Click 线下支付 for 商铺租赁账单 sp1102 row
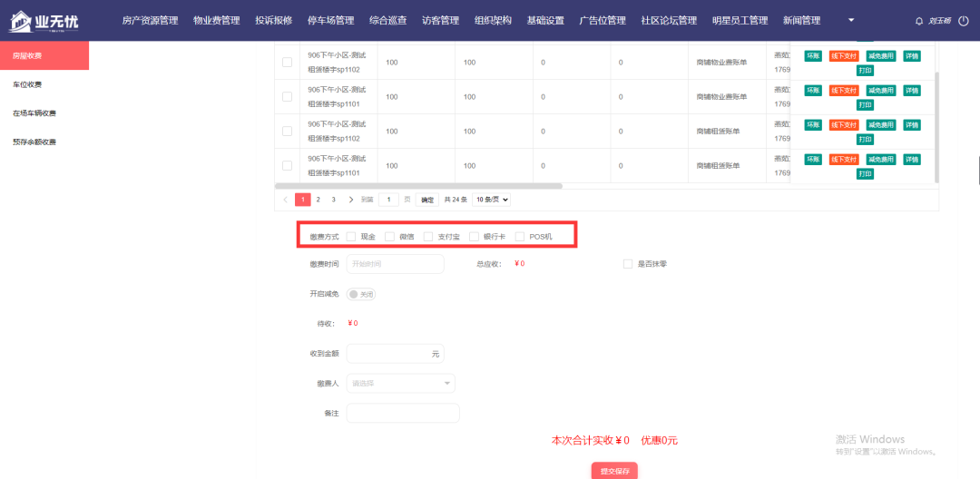The image size is (980, 479). 843,125
